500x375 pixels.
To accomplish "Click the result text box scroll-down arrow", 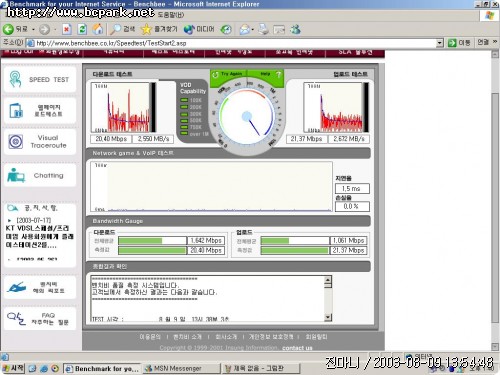I will pyautogui.click(x=328, y=317).
